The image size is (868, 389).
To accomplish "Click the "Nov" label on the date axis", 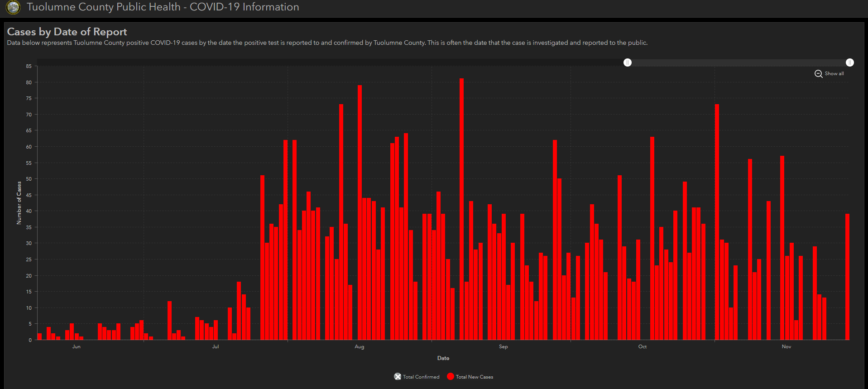I will (786, 347).
